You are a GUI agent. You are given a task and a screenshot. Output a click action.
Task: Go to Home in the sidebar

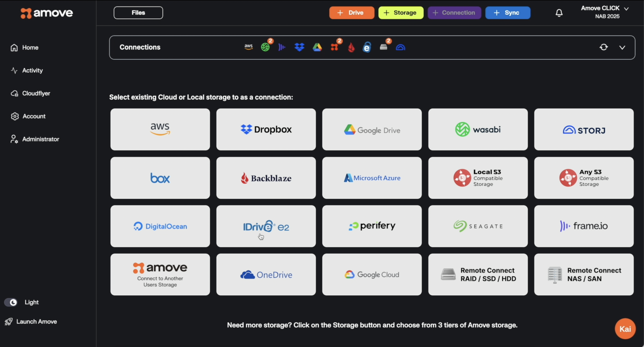24,48
